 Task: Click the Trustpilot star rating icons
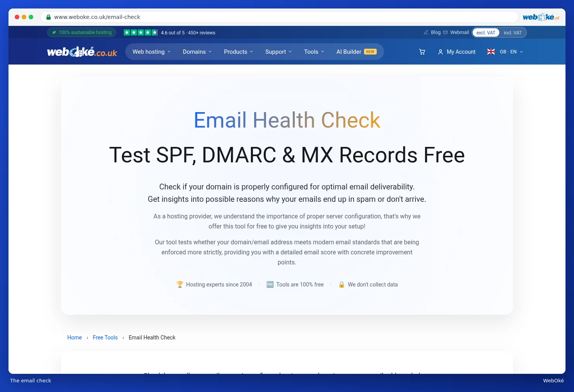point(141,32)
